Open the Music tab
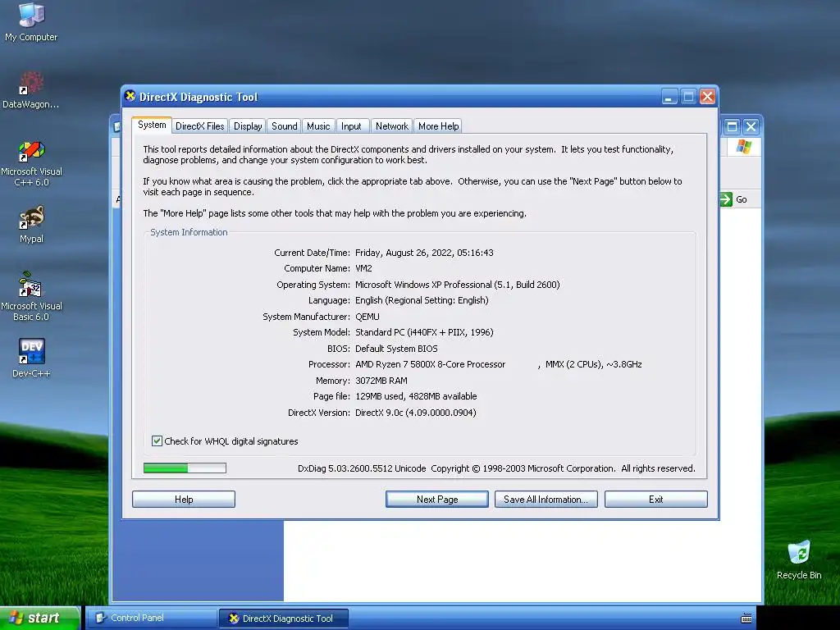The image size is (840, 630). [x=318, y=126]
